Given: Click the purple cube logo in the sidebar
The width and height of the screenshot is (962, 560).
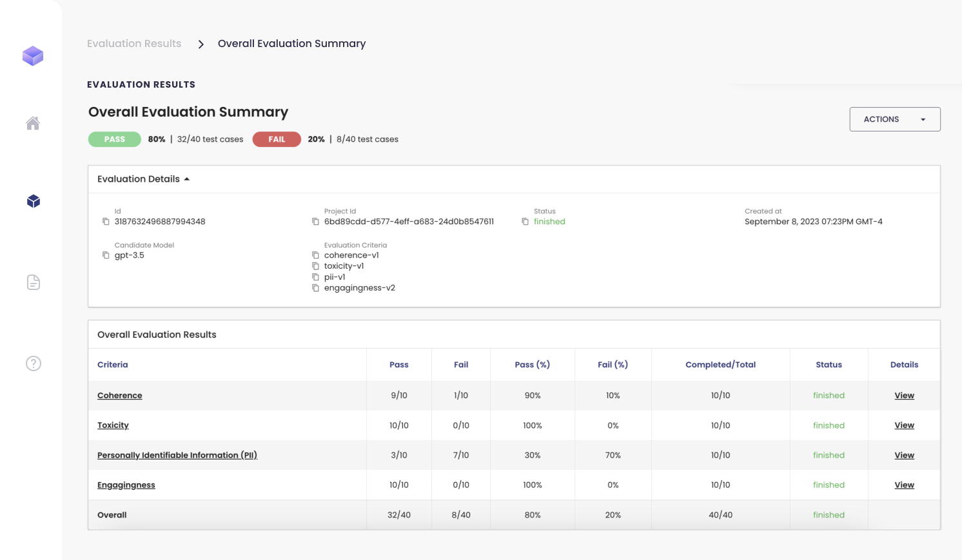Looking at the screenshot, I should click(x=33, y=56).
